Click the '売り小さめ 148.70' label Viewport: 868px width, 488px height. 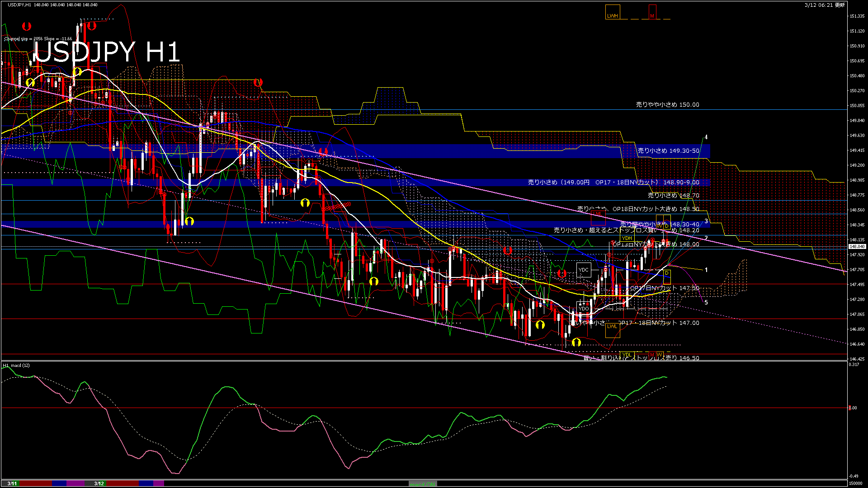pyautogui.click(x=673, y=195)
